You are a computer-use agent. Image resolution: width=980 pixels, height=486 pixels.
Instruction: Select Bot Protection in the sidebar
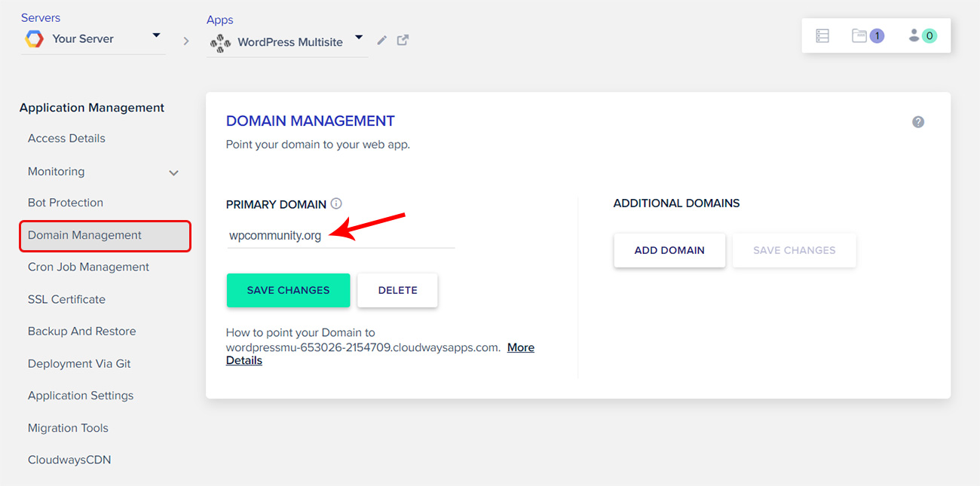(x=65, y=202)
